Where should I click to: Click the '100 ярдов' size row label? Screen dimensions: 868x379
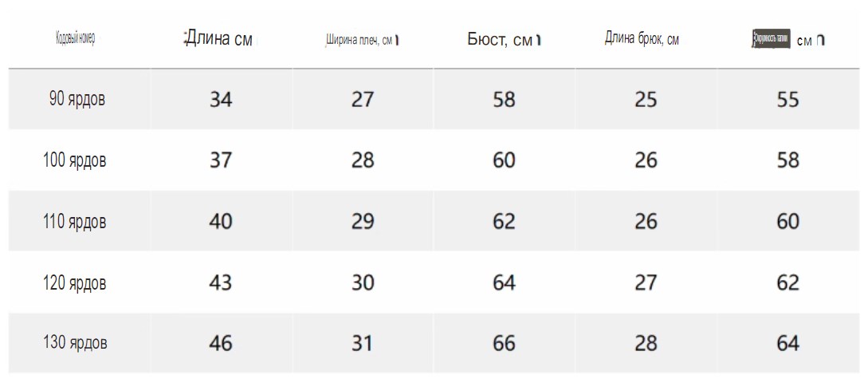[74, 160]
